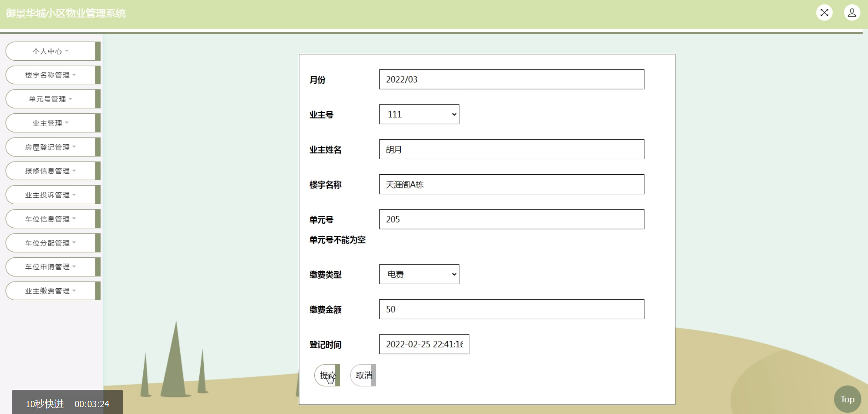Click the 月份 field showing 2022/03
Screen dimensions: 868x414
(x=511, y=79)
